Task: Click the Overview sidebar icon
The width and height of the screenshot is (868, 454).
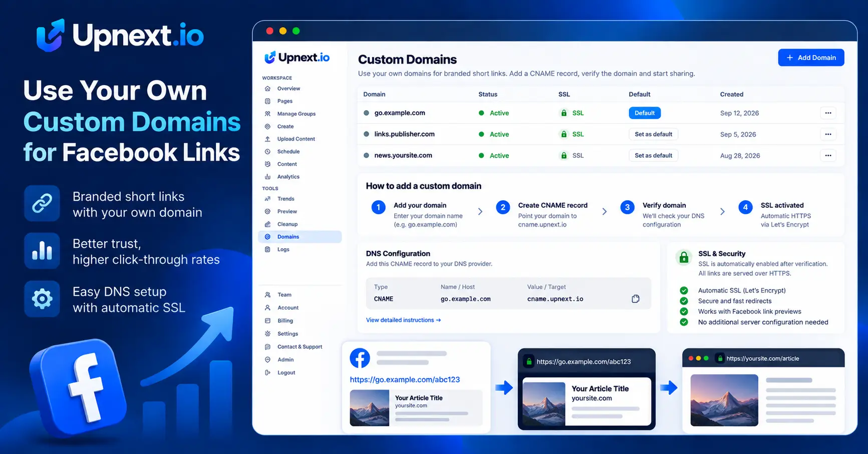Action: tap(267, 89)
